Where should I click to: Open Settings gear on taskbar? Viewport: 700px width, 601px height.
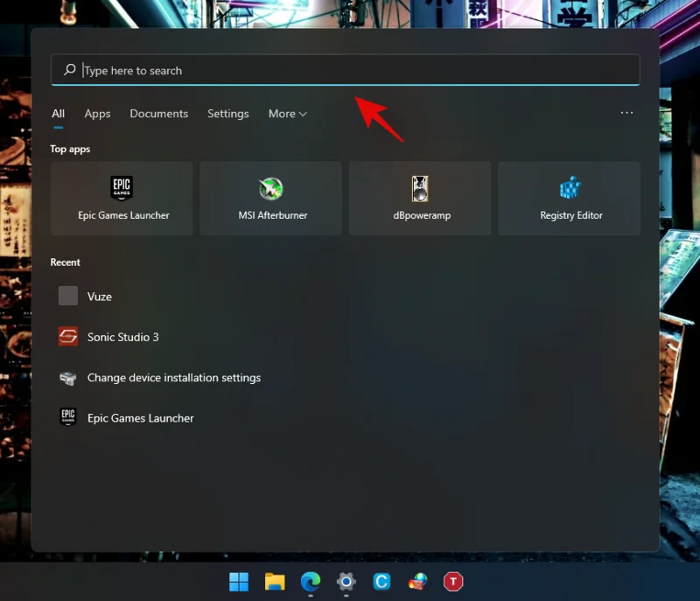(x=346, y=582)
